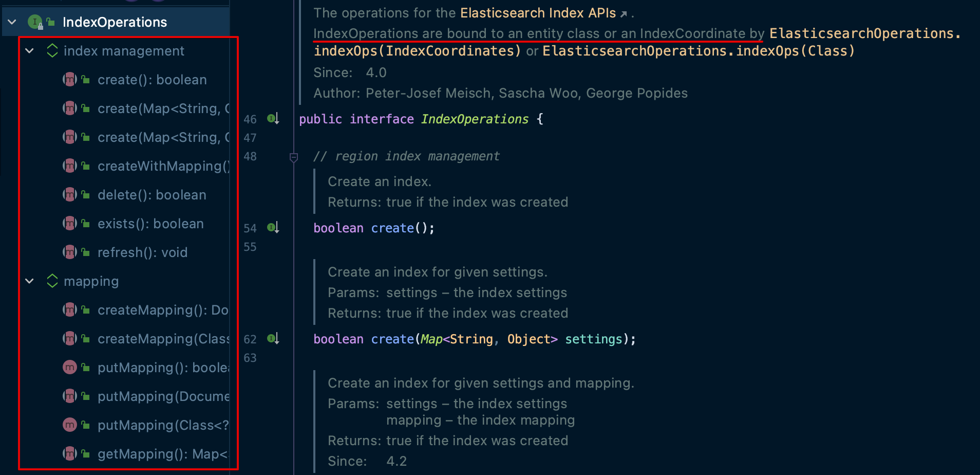Select exists(): boolean in structure tree
The width and height of the screenshot is (980, 475).
[150, 224]
